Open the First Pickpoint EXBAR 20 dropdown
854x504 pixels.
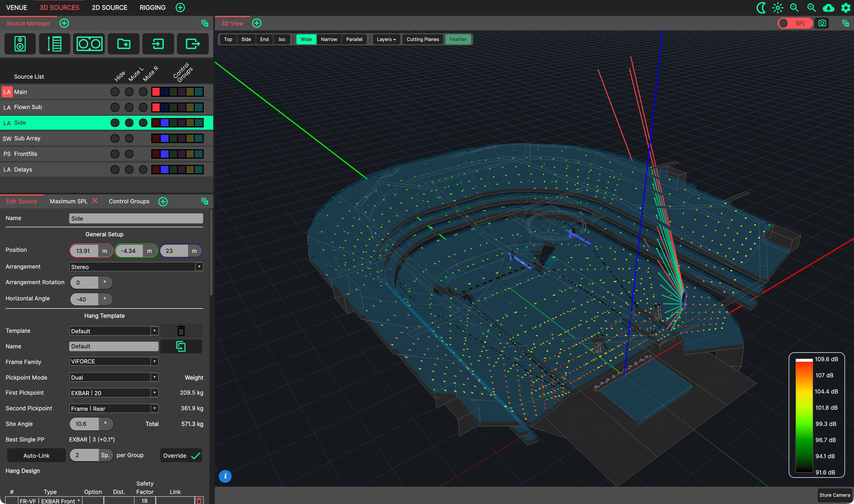coord(114,393)
